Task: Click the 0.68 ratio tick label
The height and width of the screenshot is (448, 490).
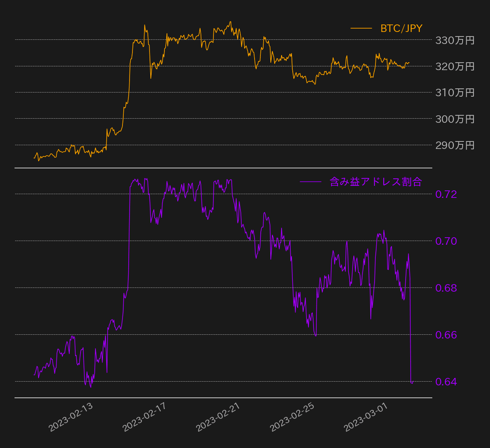Action: pyautogui.click(x=446, y=288)
